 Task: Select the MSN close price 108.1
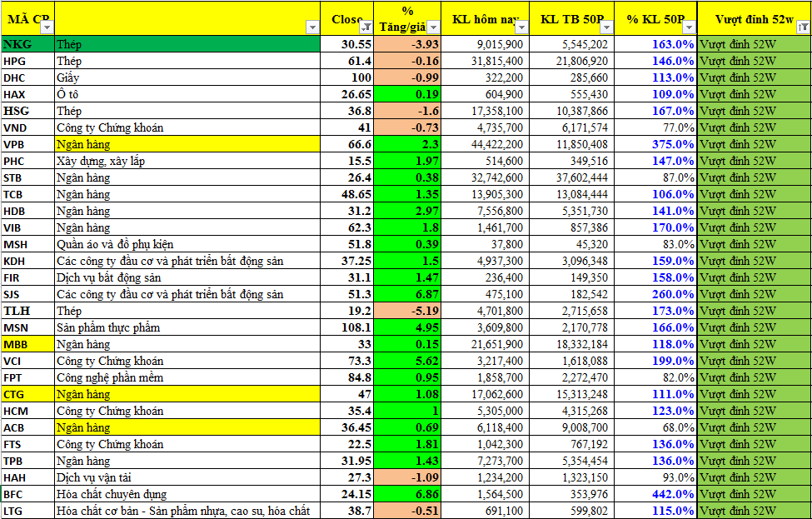tap(348, 327)
